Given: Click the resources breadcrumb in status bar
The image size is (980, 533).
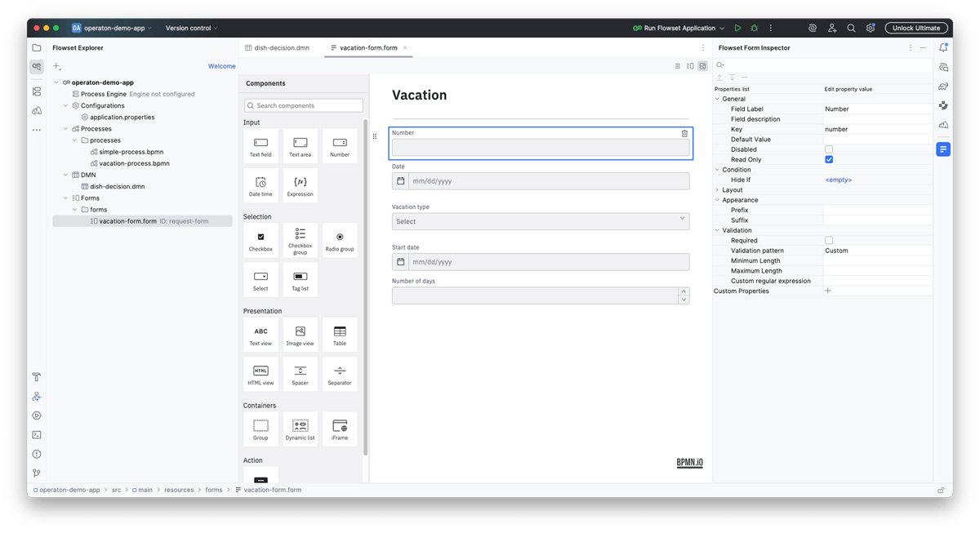Looking at the screenshot, I should [179, 490].
